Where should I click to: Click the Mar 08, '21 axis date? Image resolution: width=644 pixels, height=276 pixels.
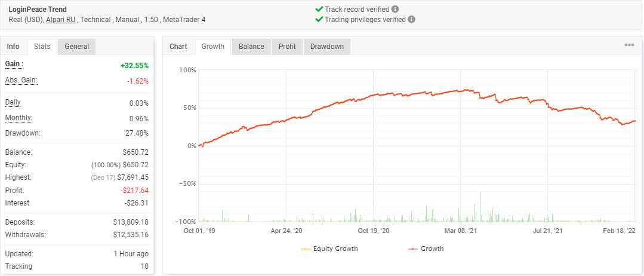[x=460, y=231]
